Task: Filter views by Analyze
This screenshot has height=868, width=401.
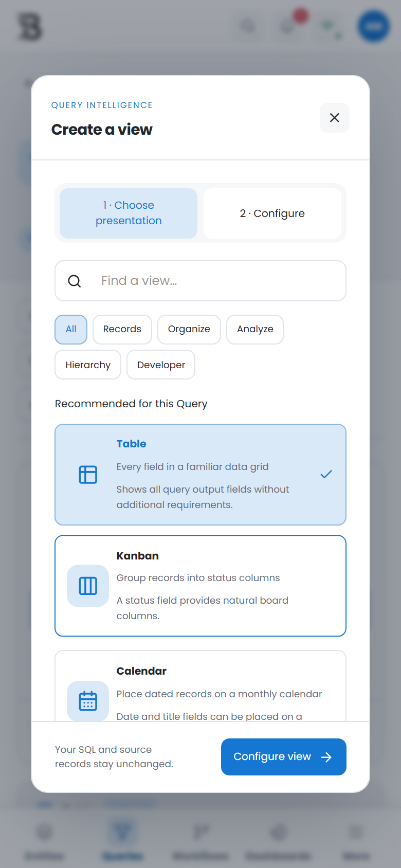Action: 255,329
